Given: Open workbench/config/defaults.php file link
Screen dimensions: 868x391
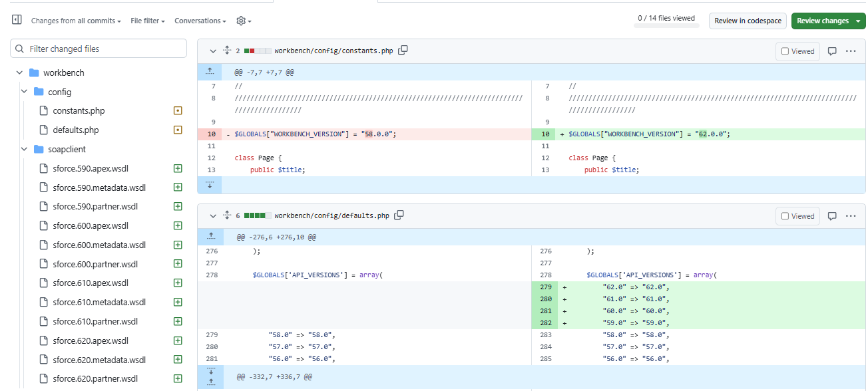Looking at the screenshot, I should [x=331, y=215].
